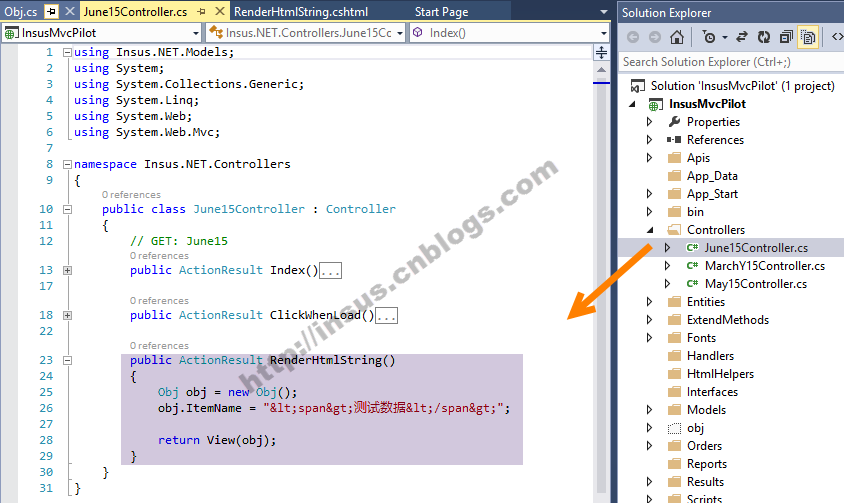Click the Search Solution Explorer field
The width and height of the screenshot is (844, 503).
pos(730,62)
